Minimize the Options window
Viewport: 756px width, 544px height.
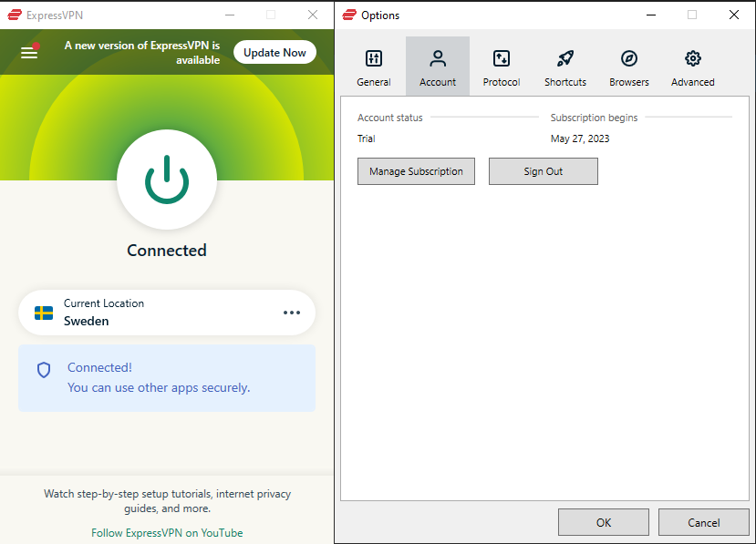pos(651,15)
